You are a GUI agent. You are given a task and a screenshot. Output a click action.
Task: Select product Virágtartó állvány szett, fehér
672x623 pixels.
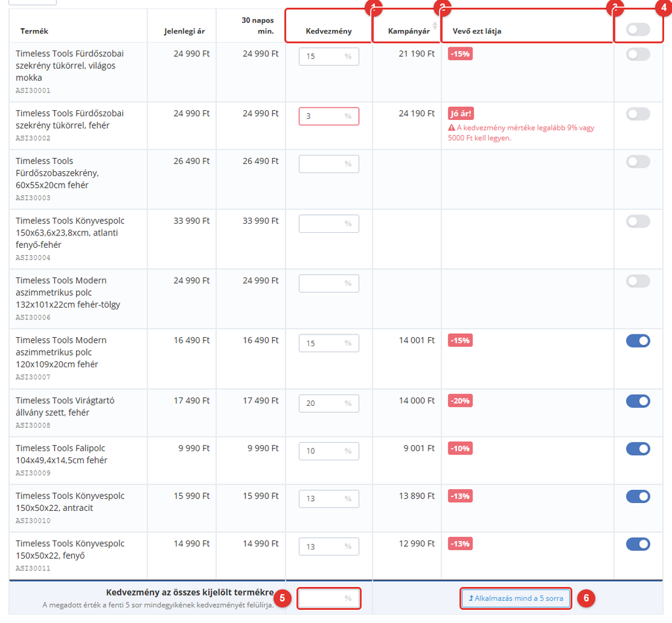coord(65,407)
